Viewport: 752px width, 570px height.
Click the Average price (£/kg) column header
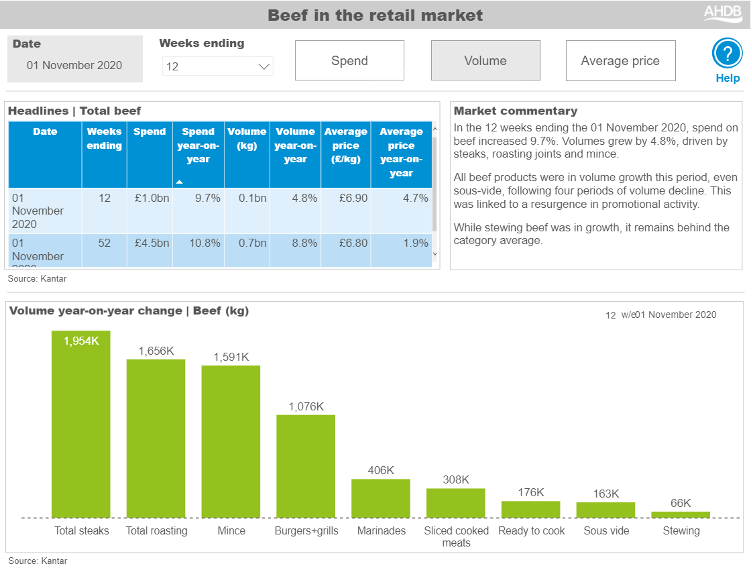click(345, 145)
